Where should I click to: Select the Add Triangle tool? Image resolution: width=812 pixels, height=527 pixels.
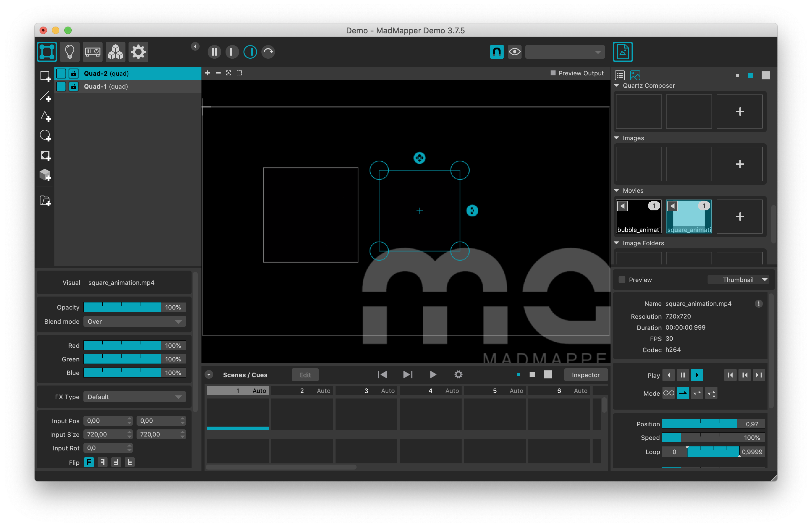(x=45, y=116)
